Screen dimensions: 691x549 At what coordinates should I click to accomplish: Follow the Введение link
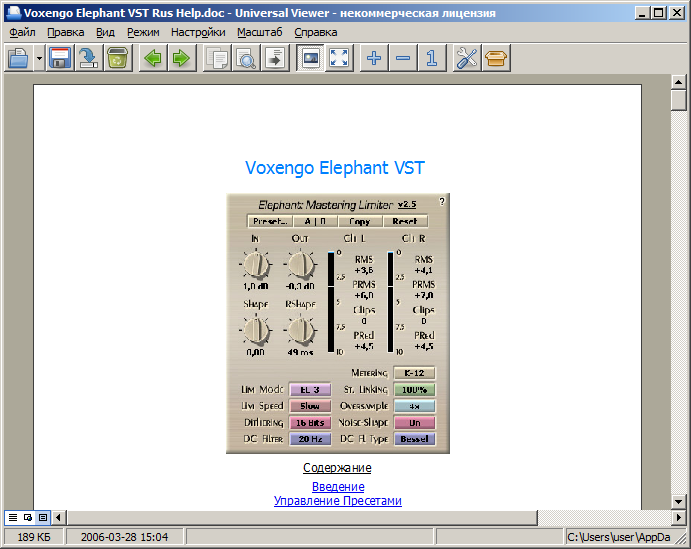coord(338,486)
